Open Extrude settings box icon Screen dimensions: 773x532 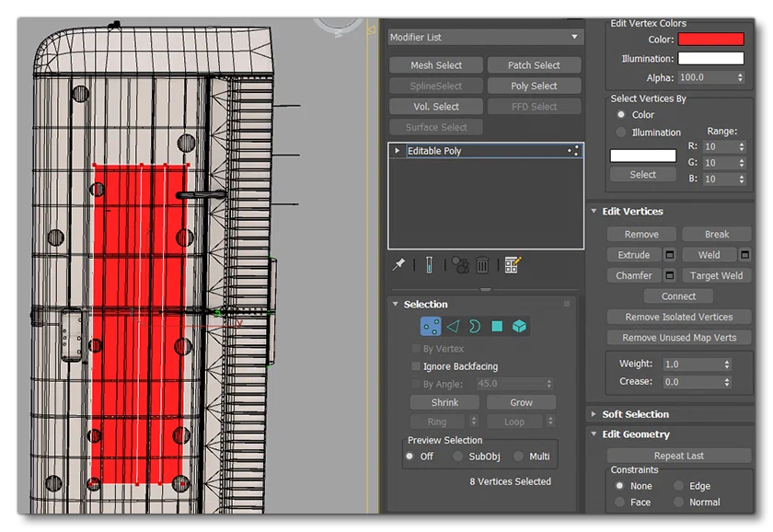(x=670, y=255)
